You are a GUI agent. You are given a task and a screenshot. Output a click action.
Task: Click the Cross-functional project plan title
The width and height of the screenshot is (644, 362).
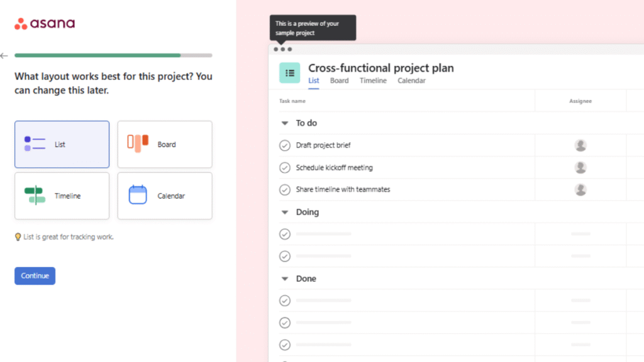pos(380,67)
